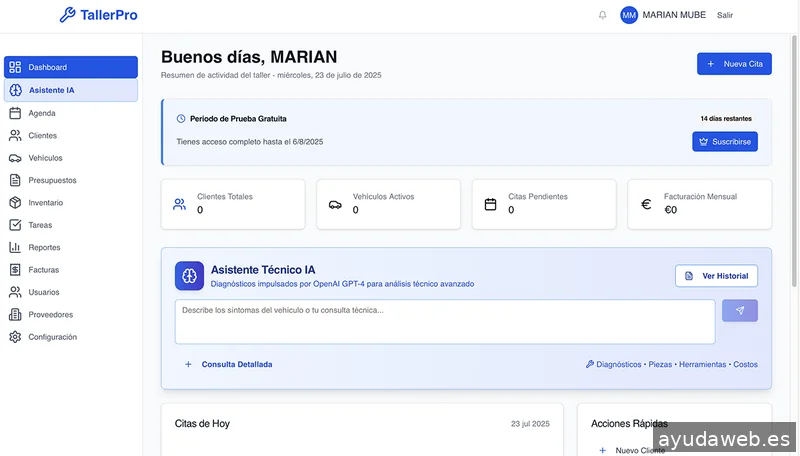
Task: Click the MM user avatar
Action: [x=629, y=15]
